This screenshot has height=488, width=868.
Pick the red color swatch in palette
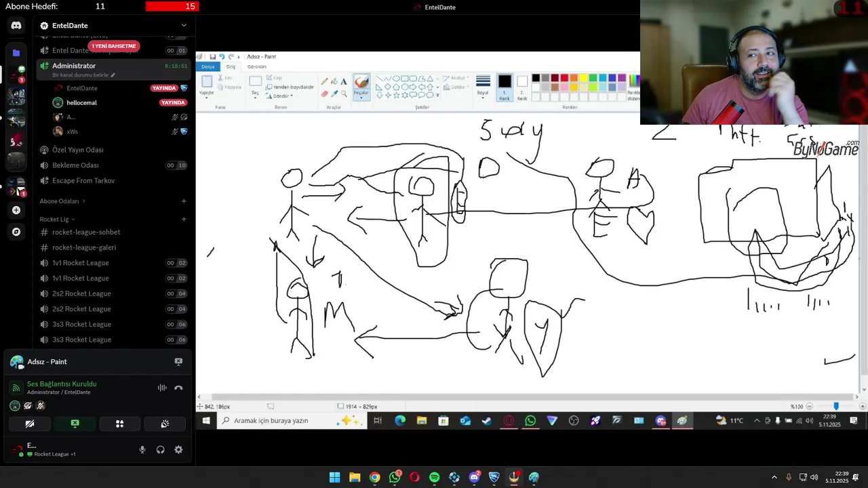tap(564, 78)
